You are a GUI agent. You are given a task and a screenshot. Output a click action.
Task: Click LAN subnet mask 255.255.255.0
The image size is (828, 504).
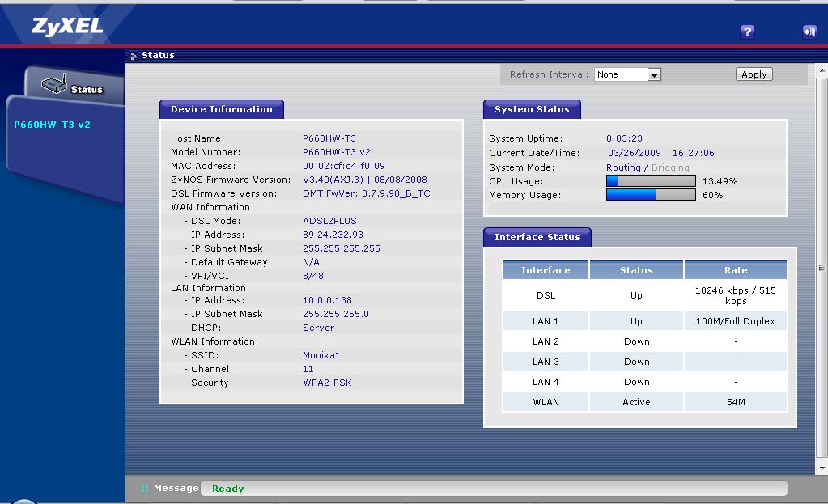pos(335,313)
